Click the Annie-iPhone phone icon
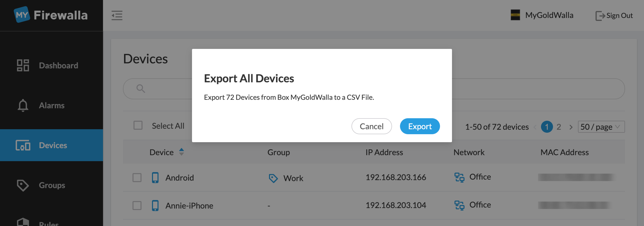 [x=155, y=206]
